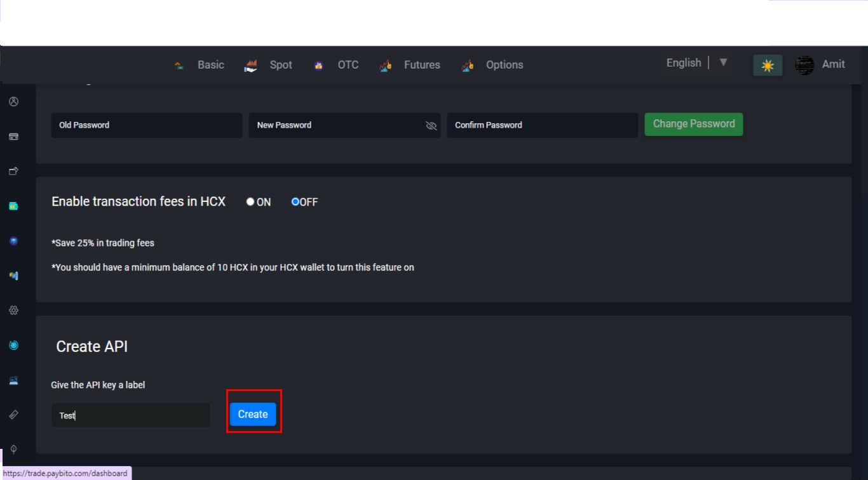
Task: Open the transfer icon in the sidebar
Action: point(13,170)
